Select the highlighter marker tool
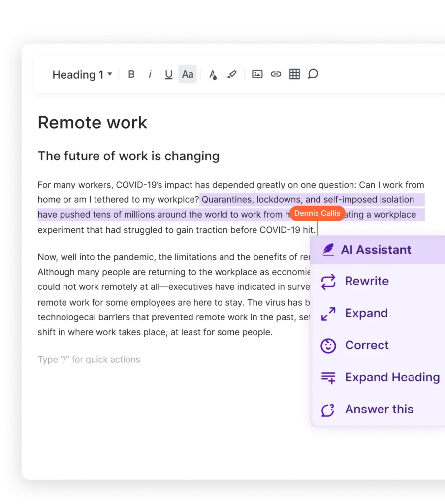Viewport: 445px width, 504px height. pyautogui.click(x=232, y=74)
